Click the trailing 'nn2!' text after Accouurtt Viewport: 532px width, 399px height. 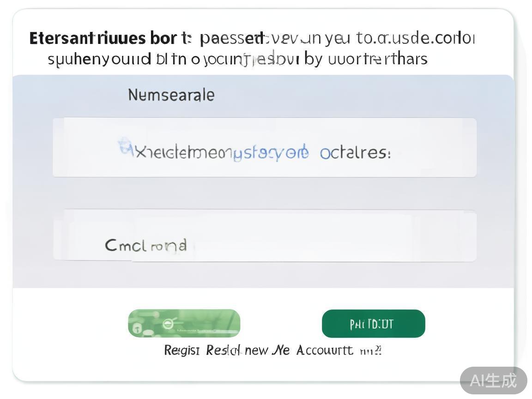pos(371,351)
